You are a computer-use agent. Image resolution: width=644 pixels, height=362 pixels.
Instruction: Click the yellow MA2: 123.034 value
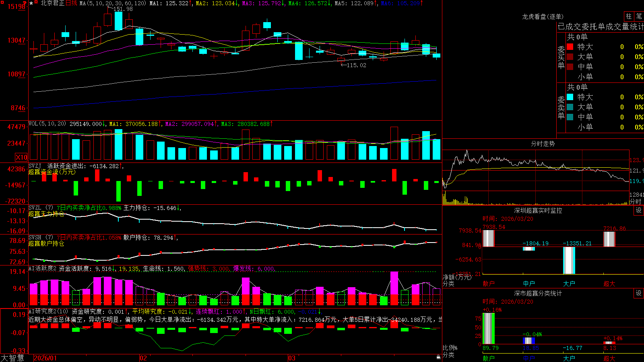(x=217, y=3)
